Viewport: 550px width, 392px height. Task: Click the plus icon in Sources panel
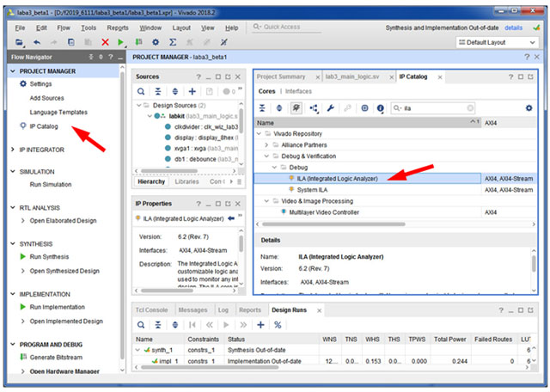192,92
